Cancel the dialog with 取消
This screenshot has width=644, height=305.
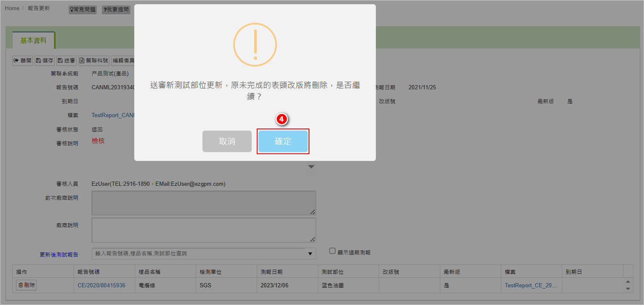(x=227, y=141)
